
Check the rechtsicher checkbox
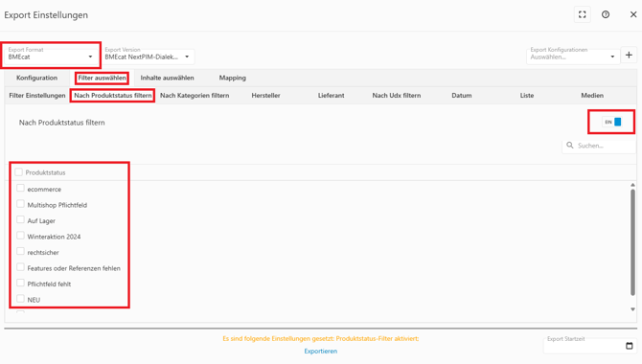pos(20,251)
